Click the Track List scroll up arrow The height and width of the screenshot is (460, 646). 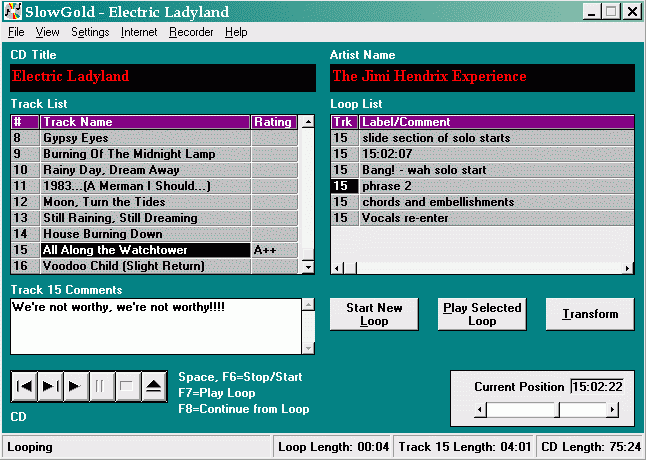click(x=308, y=122)
